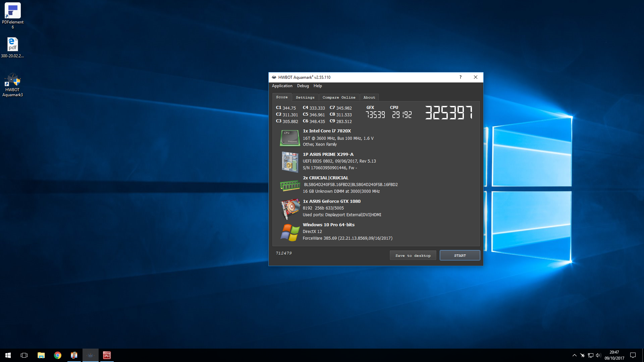Click the green RAM module icon
Viewport: 644px width, 362px height.
[290, 185]
